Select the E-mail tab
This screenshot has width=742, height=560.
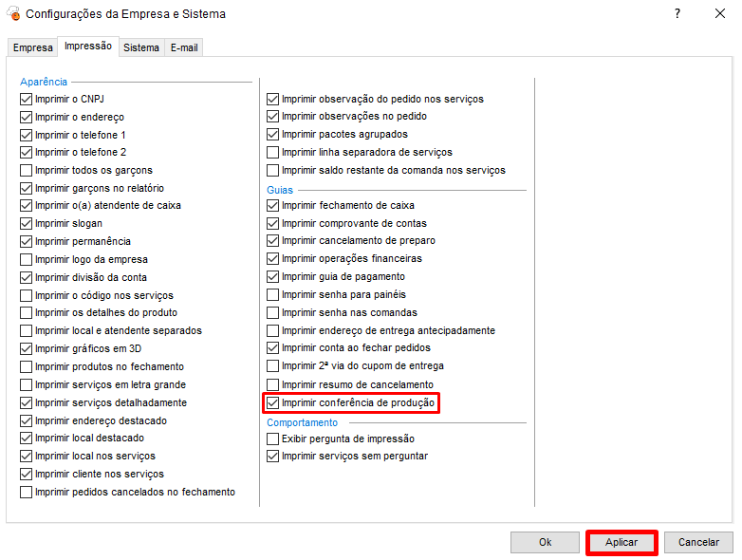(x=184, y=47)
